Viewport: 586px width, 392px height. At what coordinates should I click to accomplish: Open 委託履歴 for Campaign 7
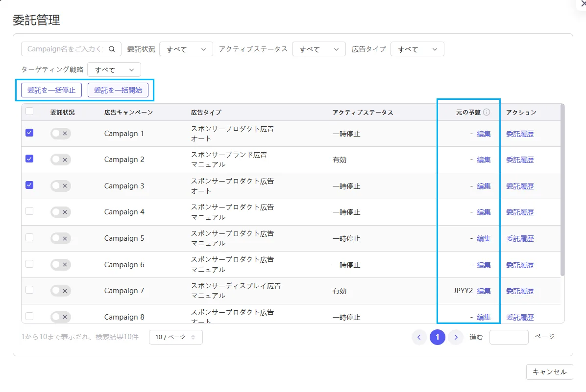pyautogui.click(x=520, y=291)
